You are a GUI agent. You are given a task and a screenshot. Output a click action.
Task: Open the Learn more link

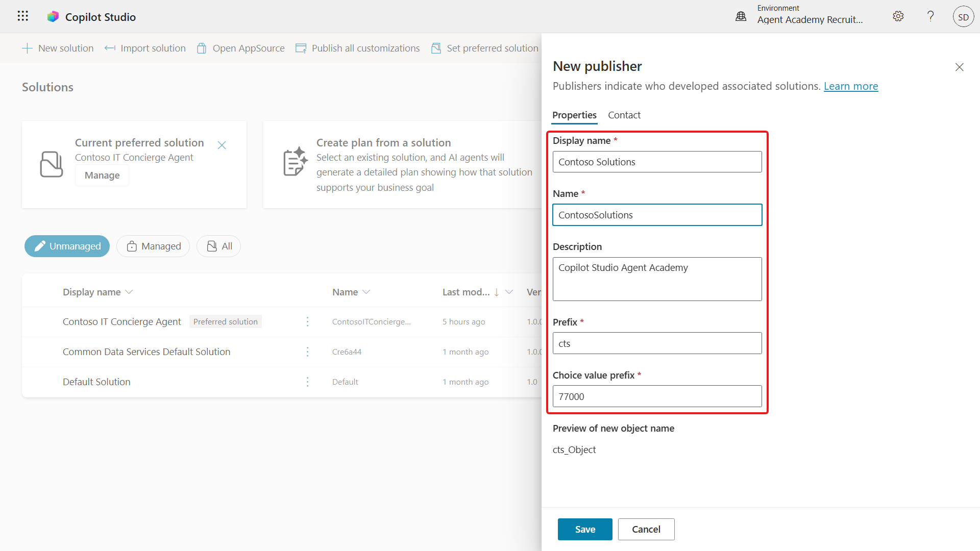coord(850,86)
